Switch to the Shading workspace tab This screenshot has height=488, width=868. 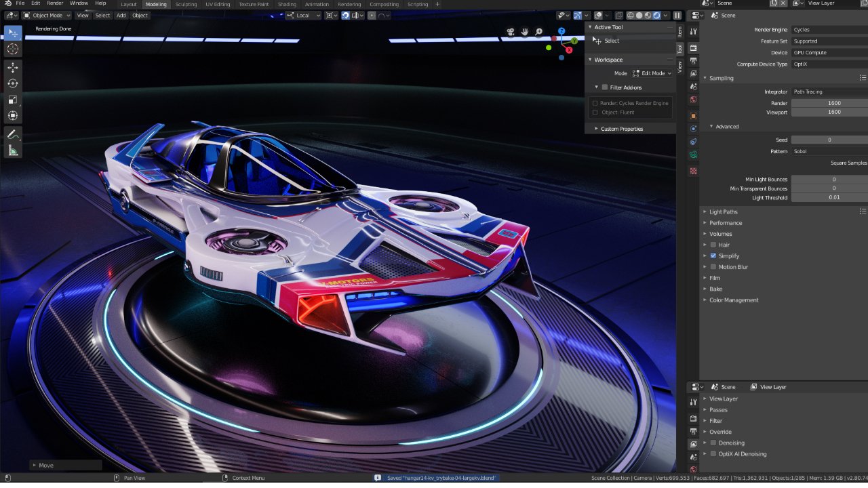tap(287, 4)
